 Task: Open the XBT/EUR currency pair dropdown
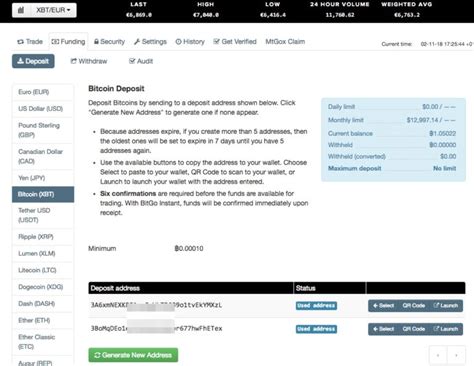pos(53,10)
